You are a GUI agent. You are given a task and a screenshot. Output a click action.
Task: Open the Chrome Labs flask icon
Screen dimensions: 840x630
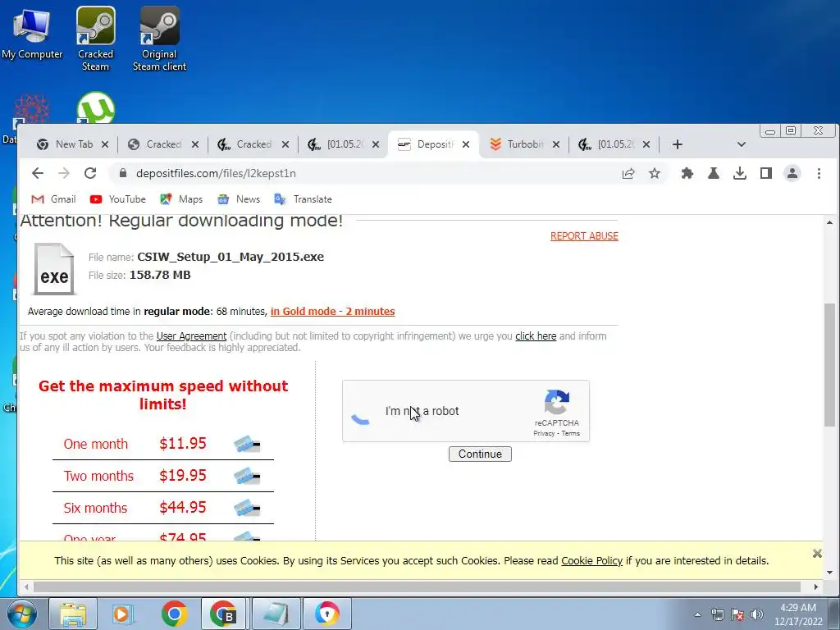[x=714, y=173]
